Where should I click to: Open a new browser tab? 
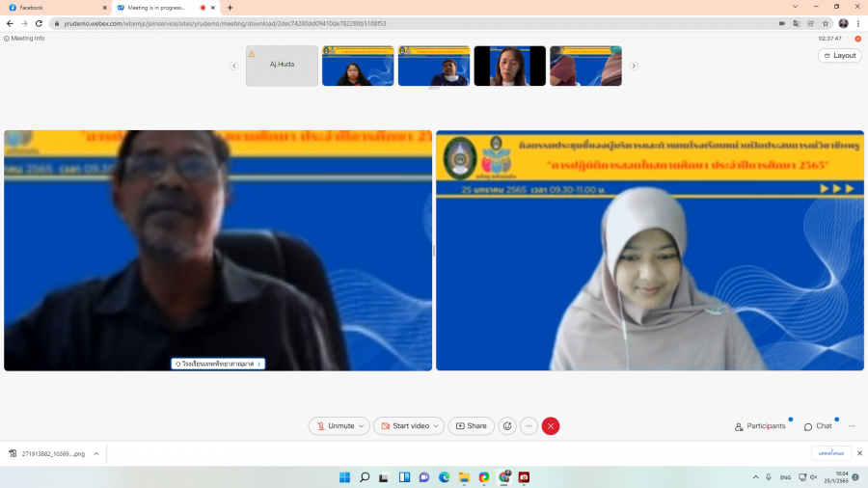(230, 8)
